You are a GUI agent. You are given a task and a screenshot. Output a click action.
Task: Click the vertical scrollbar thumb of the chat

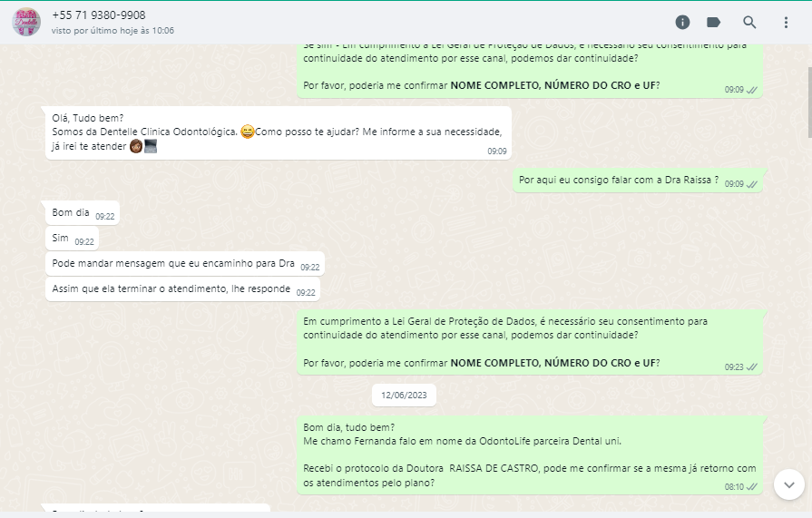809,102
